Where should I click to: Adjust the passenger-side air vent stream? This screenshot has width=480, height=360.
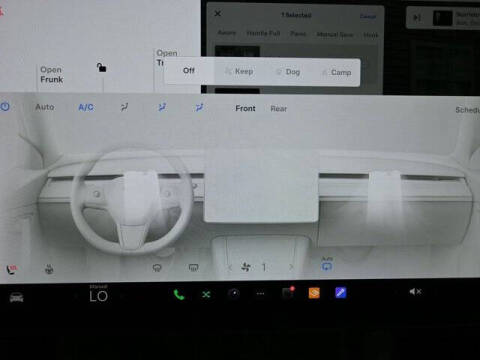386,199
